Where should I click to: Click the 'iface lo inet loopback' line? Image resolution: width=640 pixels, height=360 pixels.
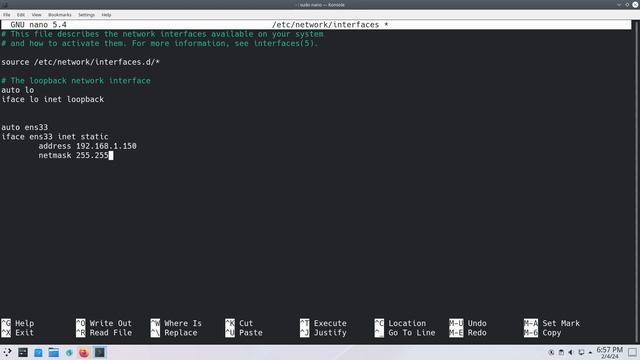pyautogui.click(x=53, y=100)
